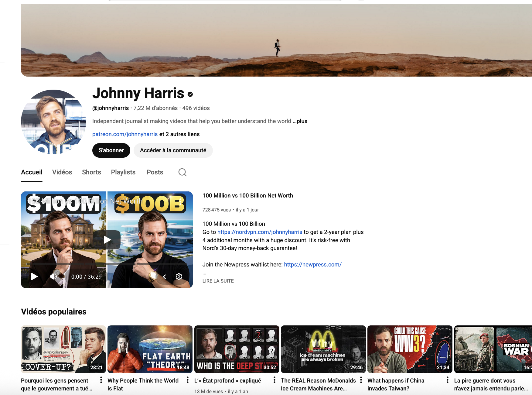532x395 pixels.
Task: Click the S'abonner subscribe button
Action: tap(111, 150)
